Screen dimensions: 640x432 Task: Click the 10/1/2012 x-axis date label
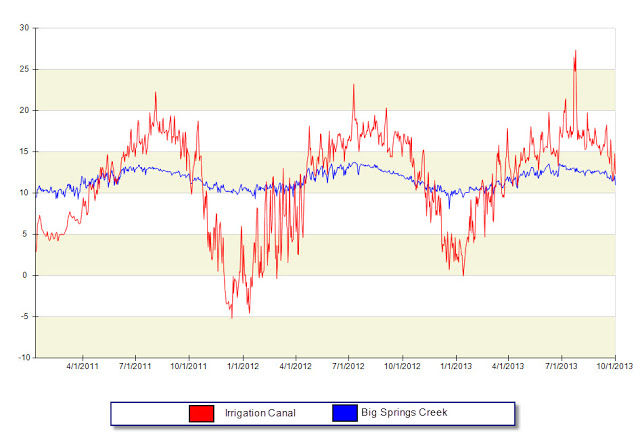pos(402,366)
